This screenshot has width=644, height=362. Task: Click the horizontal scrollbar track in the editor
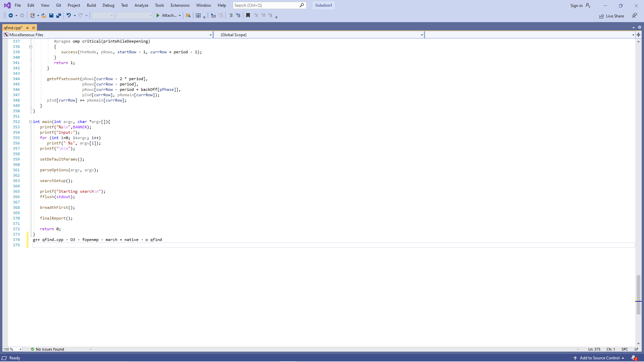pyautogui.click(x=334, y=349)
